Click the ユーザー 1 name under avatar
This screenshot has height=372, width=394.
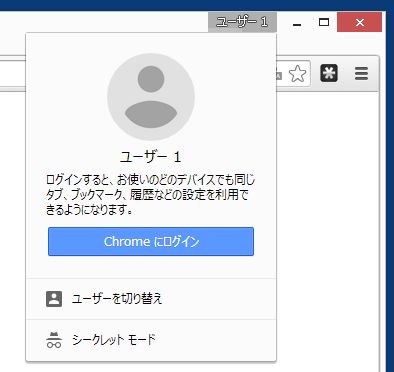151,157
